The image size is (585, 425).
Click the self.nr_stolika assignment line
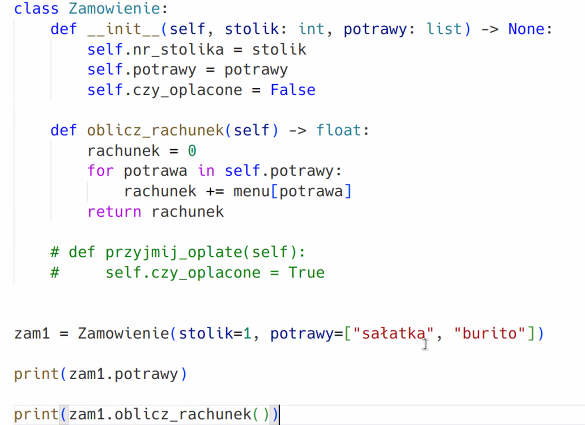tap(197, 50)
